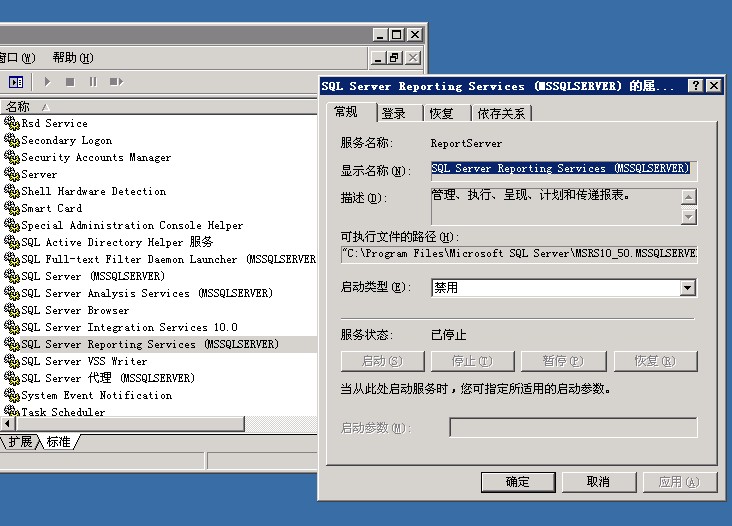The width and height of the screenshot is (732, 526).
Task: Restore down the inner MMC child window
Action: pos(394,58)
